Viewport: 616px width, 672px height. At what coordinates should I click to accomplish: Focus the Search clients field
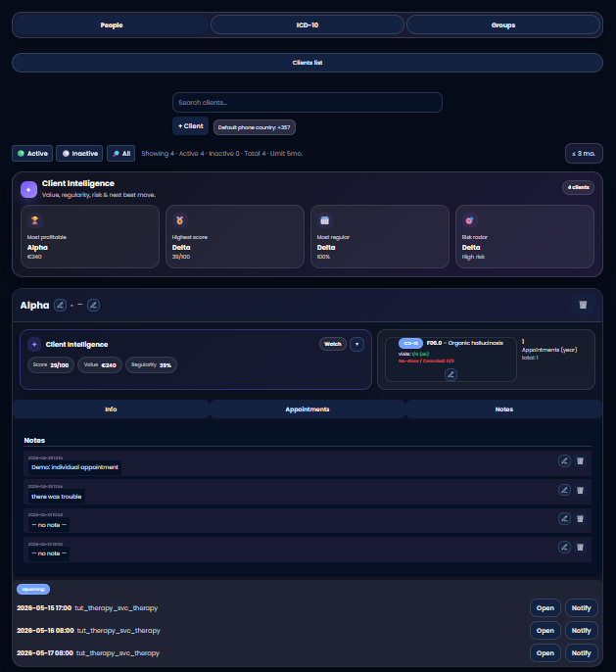coord(308,103)
